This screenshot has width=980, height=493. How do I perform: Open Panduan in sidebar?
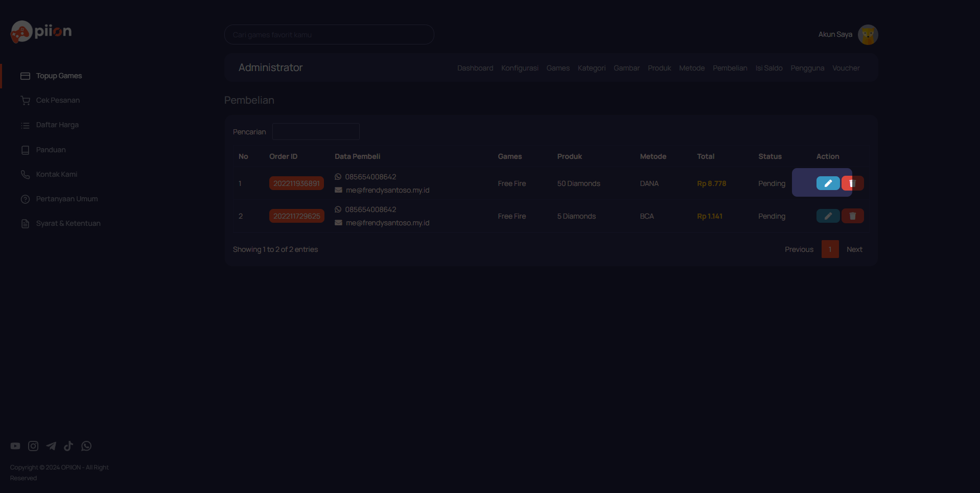click(x=51, y=150)
